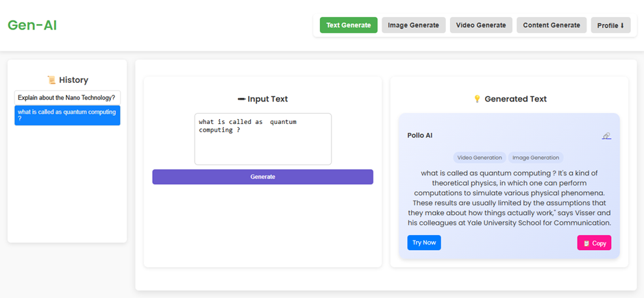Click the Gen-AI logo
This screenshot has width=644, height=298.
tap(32, 25)
